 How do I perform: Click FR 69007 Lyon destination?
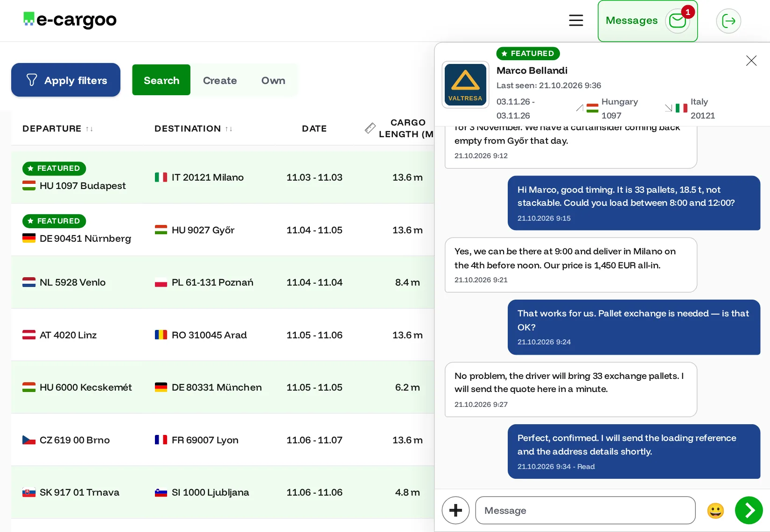click(x=196, y=440)
